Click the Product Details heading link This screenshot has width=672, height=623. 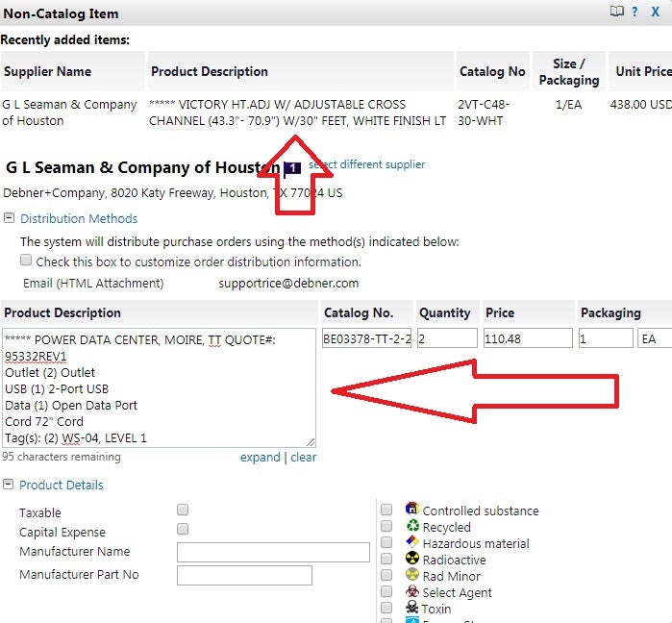[x=62, y=485]
